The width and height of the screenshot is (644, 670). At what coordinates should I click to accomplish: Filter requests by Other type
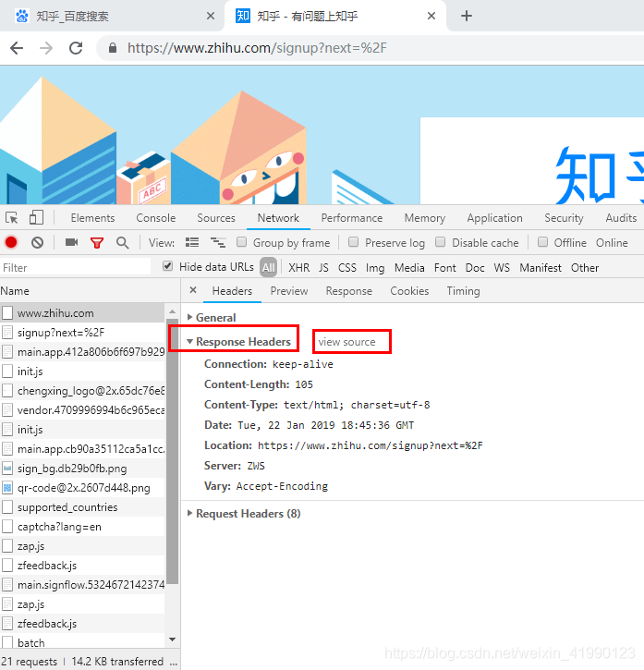[x=585, y=267]
